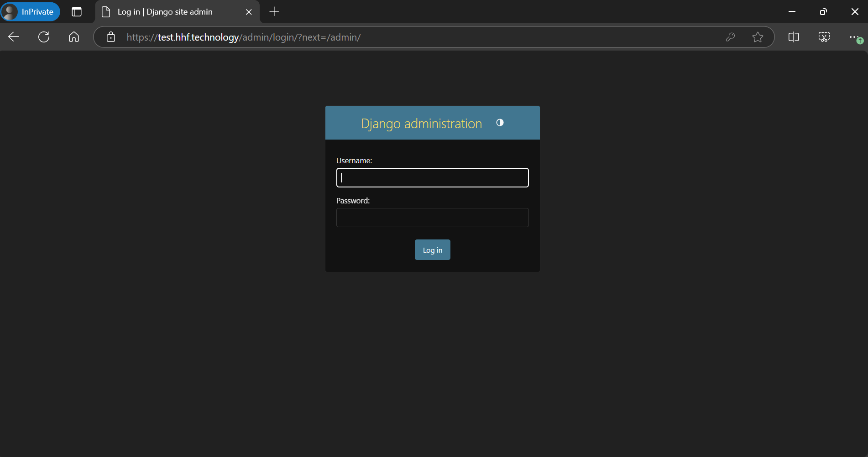The image size is (868, 457).
Task: Click the Password: label
Action: click(x=353, y=201)
